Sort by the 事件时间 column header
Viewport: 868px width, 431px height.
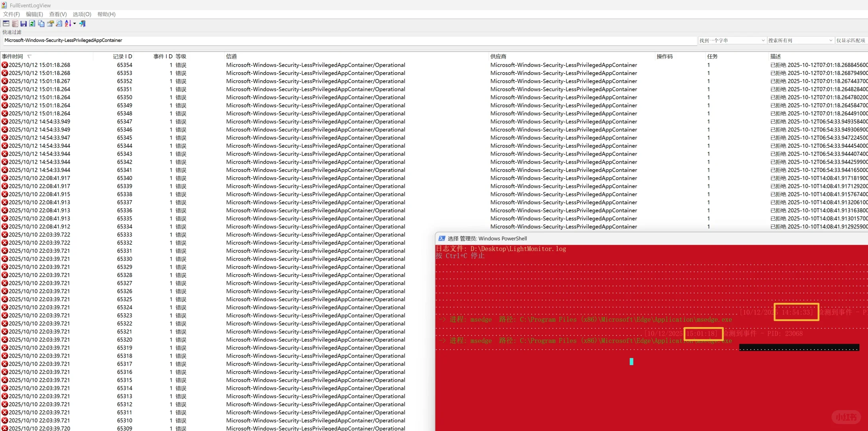[x=13, y=56]
